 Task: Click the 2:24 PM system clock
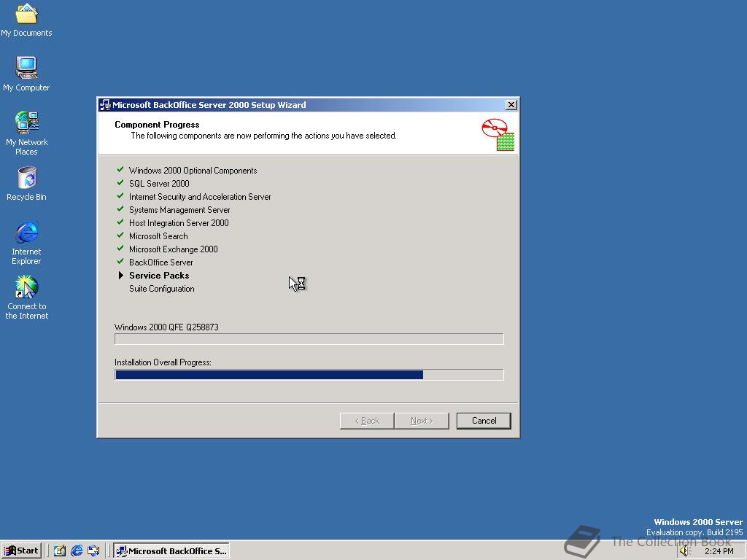pos(719,551)
